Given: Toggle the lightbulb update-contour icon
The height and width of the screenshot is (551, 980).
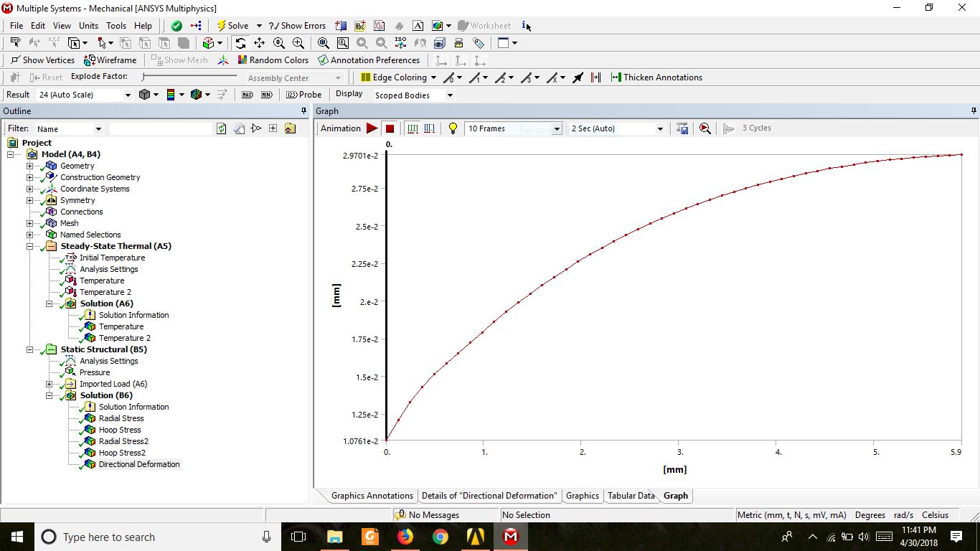Looking at the screenshot, I should coord(453,128).
